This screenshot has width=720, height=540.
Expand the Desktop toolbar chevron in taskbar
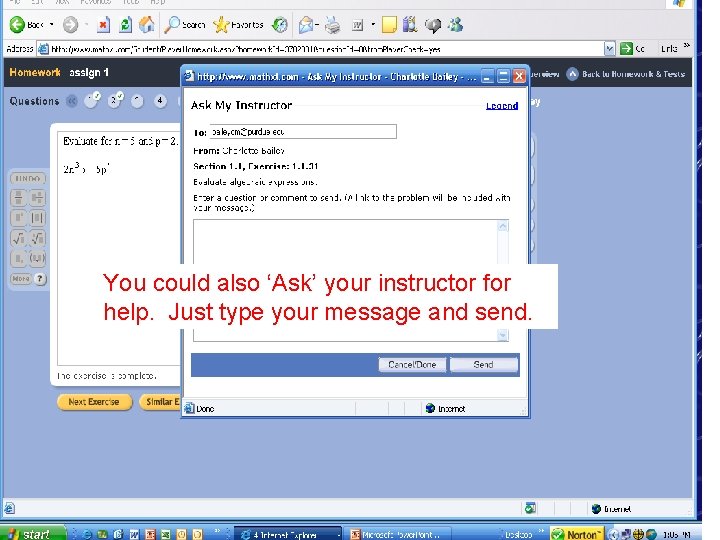tap(541, 532)
